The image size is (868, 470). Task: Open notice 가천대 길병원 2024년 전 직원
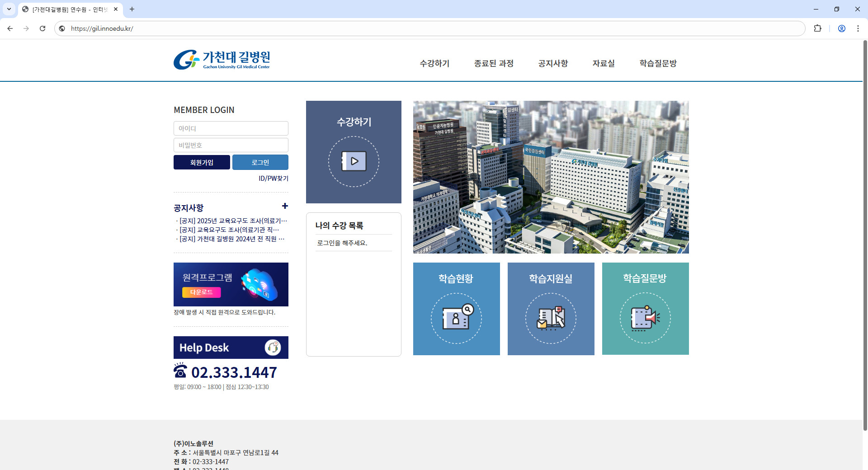pos(232,239)
